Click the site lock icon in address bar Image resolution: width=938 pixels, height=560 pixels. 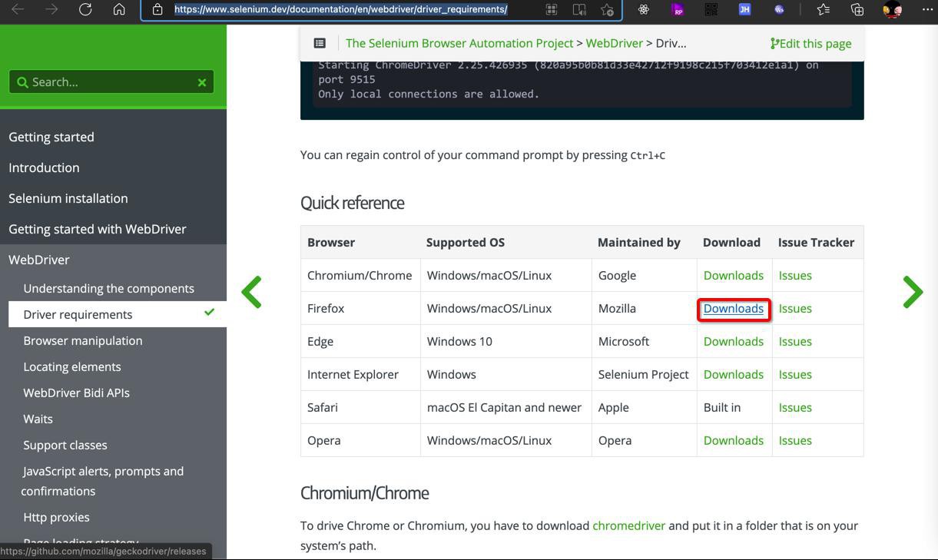tap(157, 9)
